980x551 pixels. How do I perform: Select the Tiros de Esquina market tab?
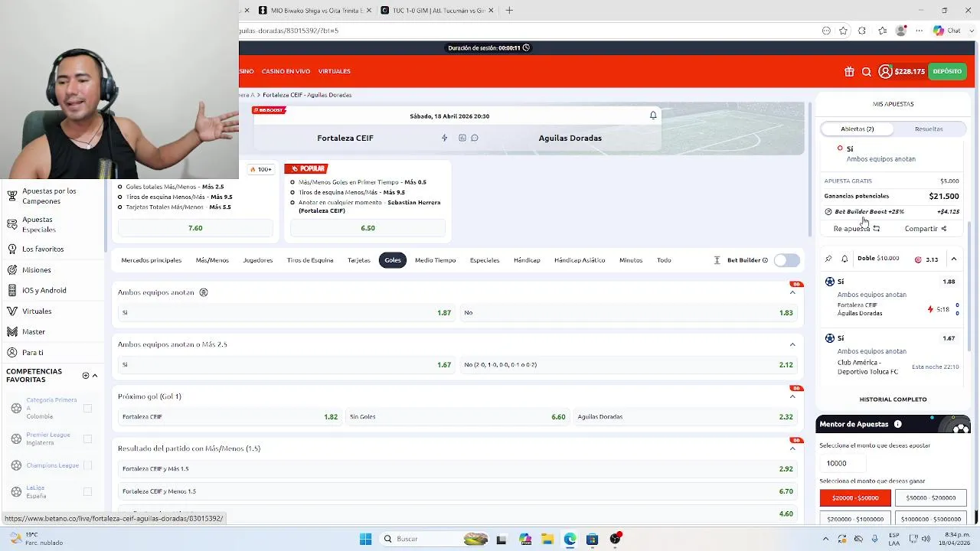click(310, 260)
